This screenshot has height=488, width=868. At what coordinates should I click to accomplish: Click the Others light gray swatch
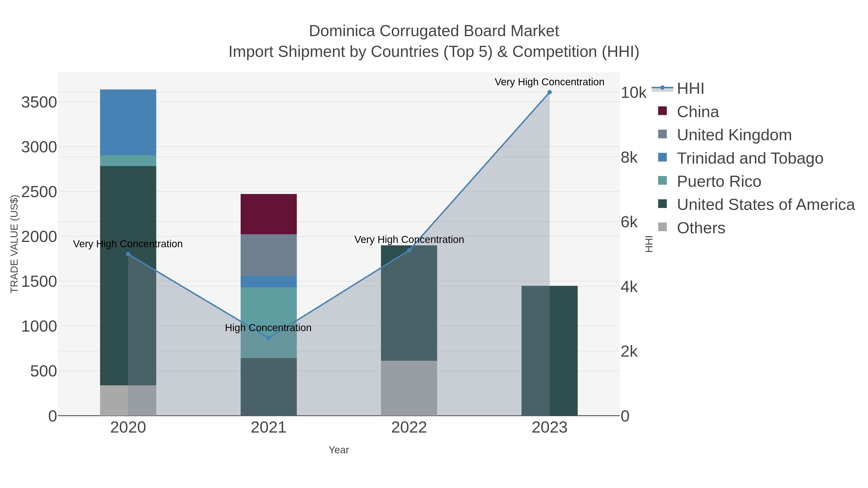[663, 227]
